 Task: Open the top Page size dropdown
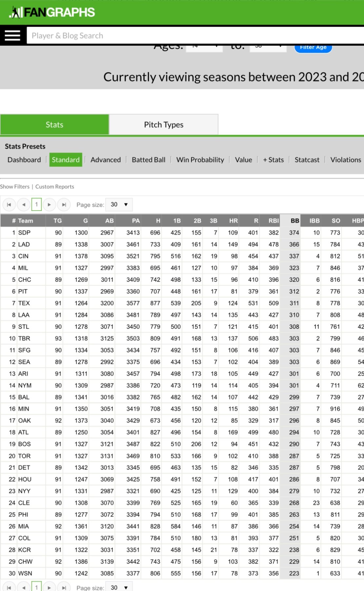pos(119,205)
